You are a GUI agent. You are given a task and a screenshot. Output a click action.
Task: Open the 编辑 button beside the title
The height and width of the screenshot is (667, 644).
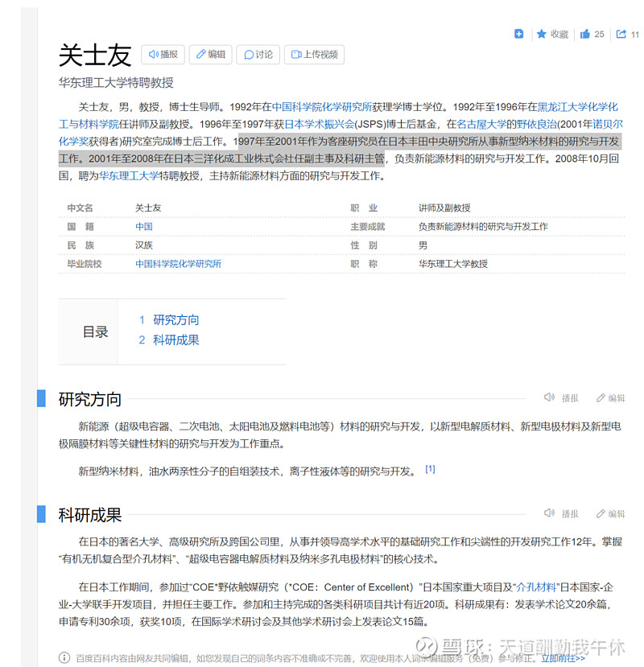(x=210, y=55)
